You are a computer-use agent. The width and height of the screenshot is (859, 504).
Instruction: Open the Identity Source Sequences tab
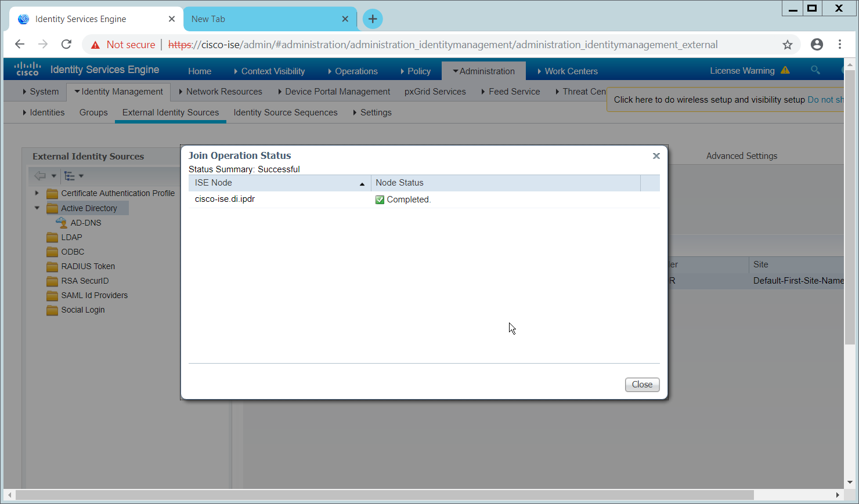(x=285, y=113)
